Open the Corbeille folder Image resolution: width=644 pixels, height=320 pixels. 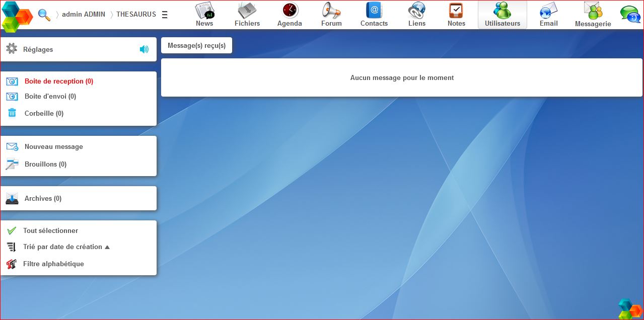(44, 113)
